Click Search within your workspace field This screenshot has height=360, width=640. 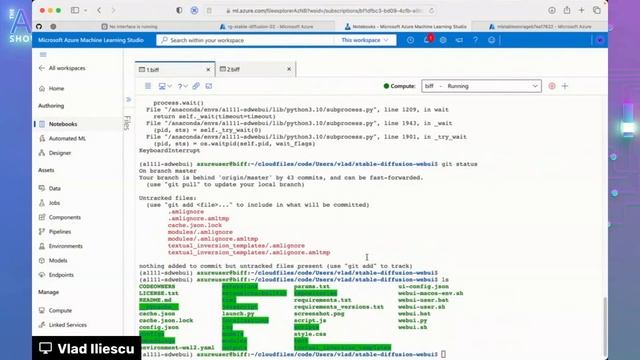click(245, 40)
